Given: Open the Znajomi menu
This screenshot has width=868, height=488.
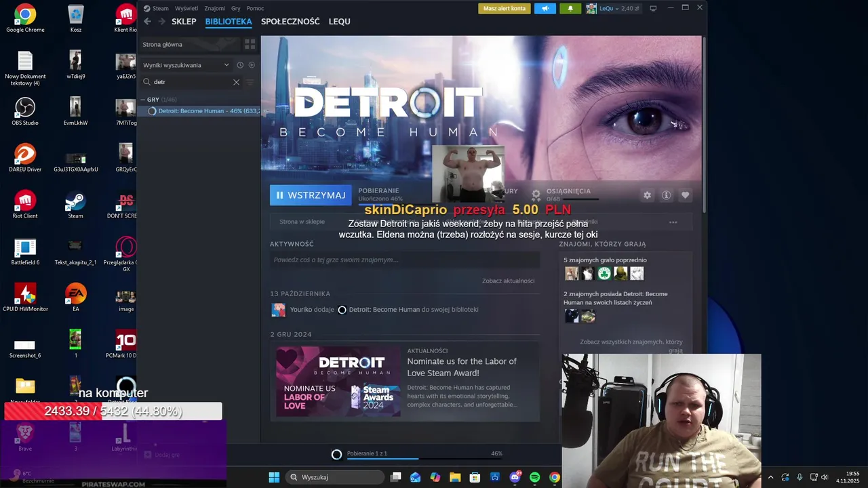Looking at the screenshot, I should (215, 8).
